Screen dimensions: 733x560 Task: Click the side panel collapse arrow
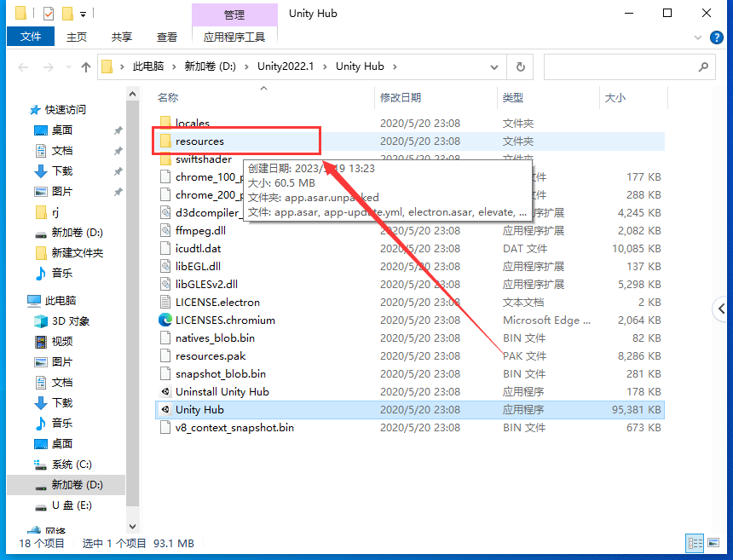pos(722,309)
